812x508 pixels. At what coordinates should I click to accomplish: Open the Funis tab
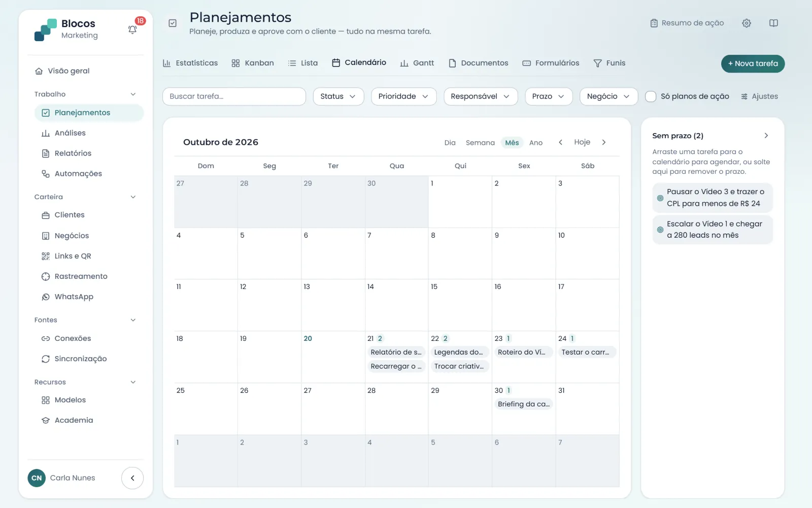point(610,63)
